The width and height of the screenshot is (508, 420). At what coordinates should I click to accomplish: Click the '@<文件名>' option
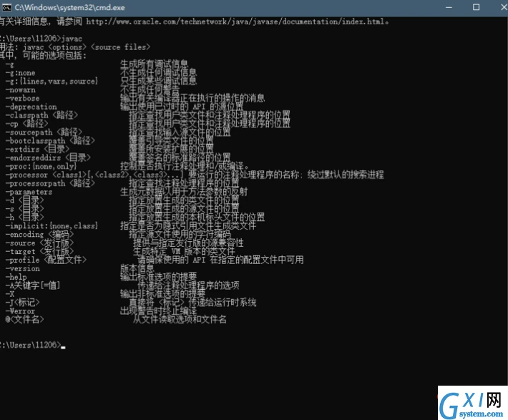pyautogui.click(x=24, y=320)
